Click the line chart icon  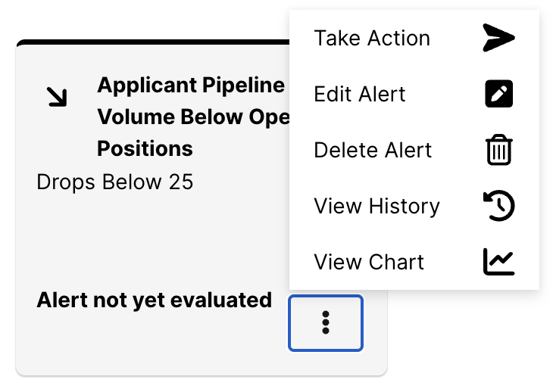499,262
